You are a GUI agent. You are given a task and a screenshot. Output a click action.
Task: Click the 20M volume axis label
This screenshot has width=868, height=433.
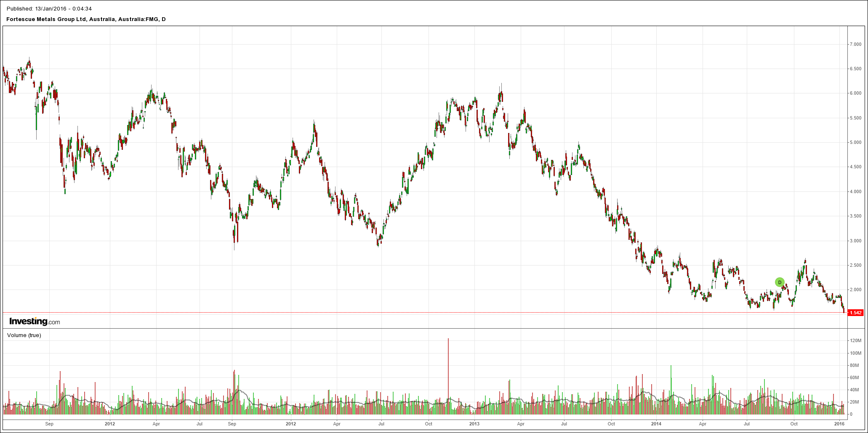854,402
